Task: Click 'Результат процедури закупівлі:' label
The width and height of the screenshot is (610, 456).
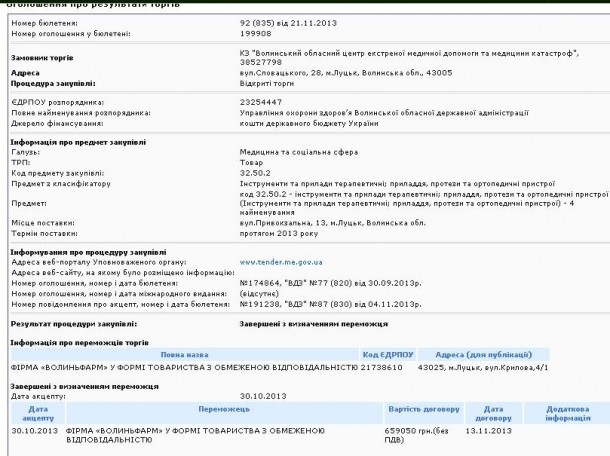Action: point(74,324)
